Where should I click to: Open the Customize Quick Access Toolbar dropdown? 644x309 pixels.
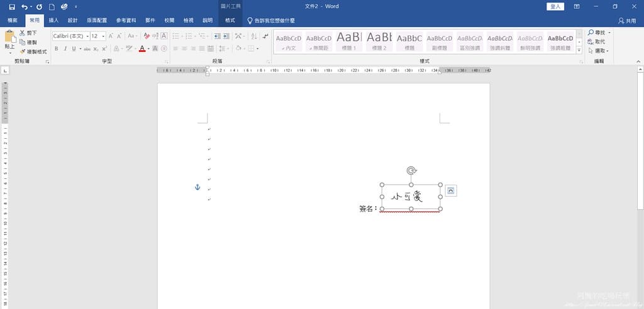point(76,6)
